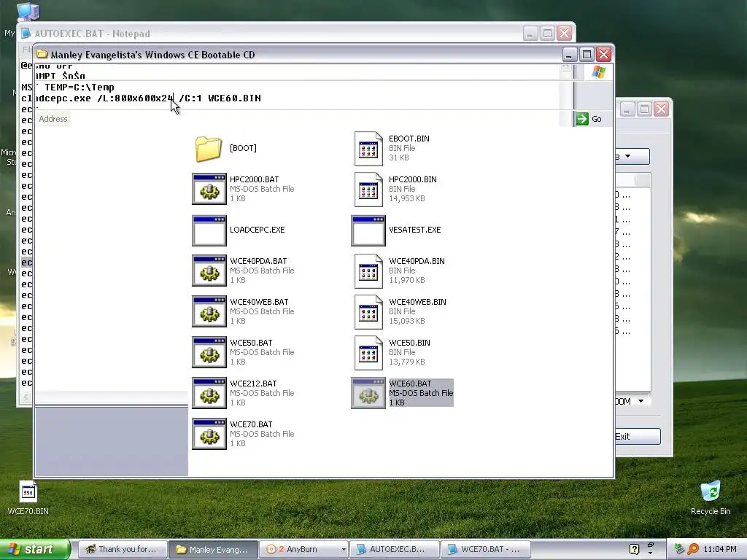Select the WCE40PDA.BAT batch file icon
Viewport: 747px width, 560px height.
(209, 271)
